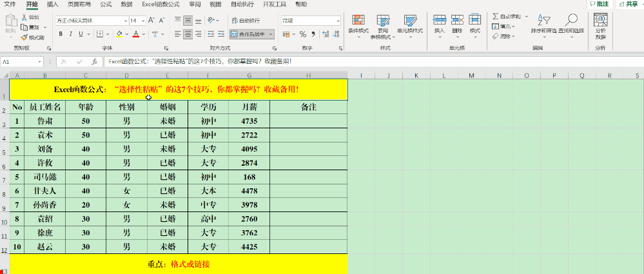The width and height of the screenshot is (644, 274).
Task: Apply percent style (%) format
Action: [303, 34]
